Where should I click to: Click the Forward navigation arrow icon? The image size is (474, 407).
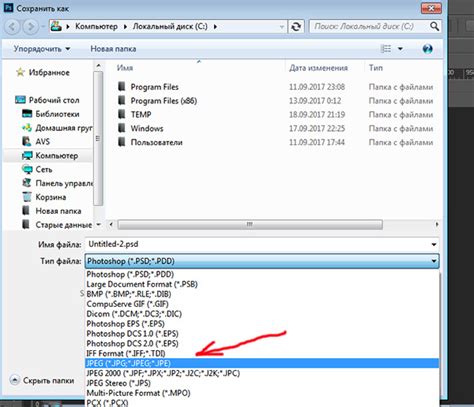coord(30,27)
